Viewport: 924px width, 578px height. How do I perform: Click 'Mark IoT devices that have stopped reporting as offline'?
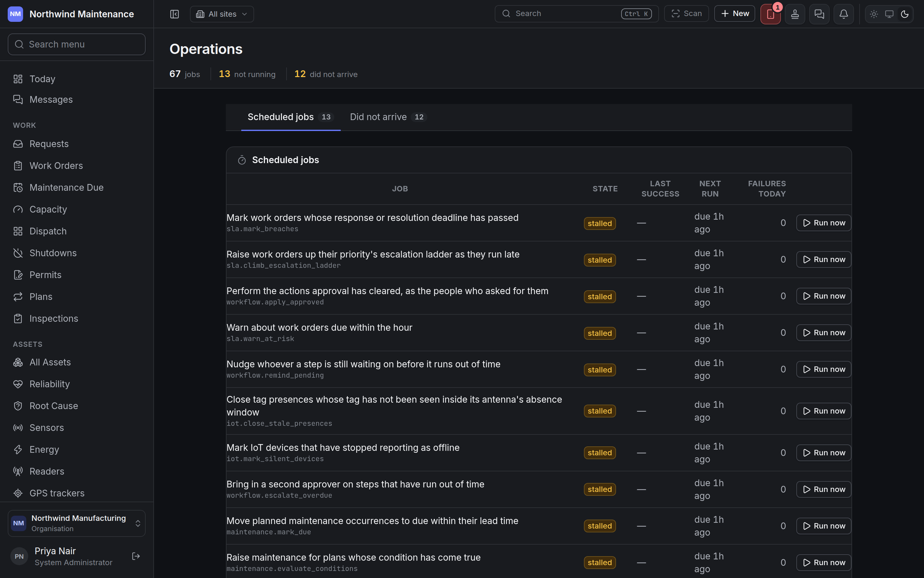(x=343, y=448)
